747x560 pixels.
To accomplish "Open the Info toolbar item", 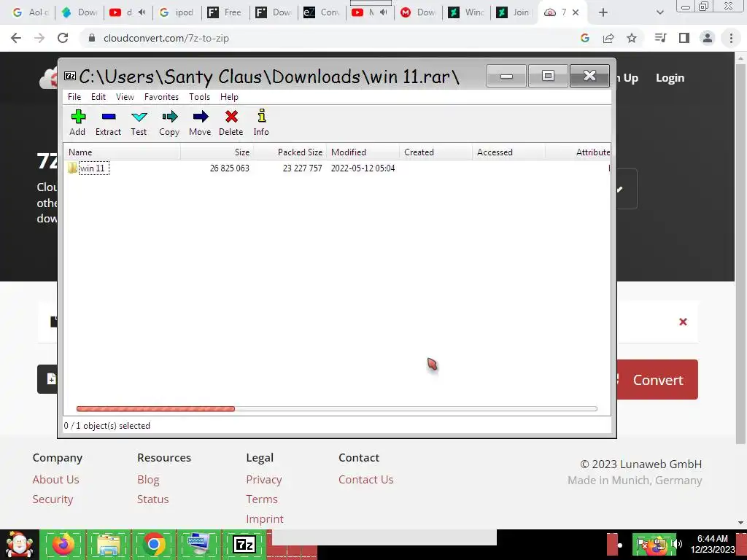I will 261,122.
